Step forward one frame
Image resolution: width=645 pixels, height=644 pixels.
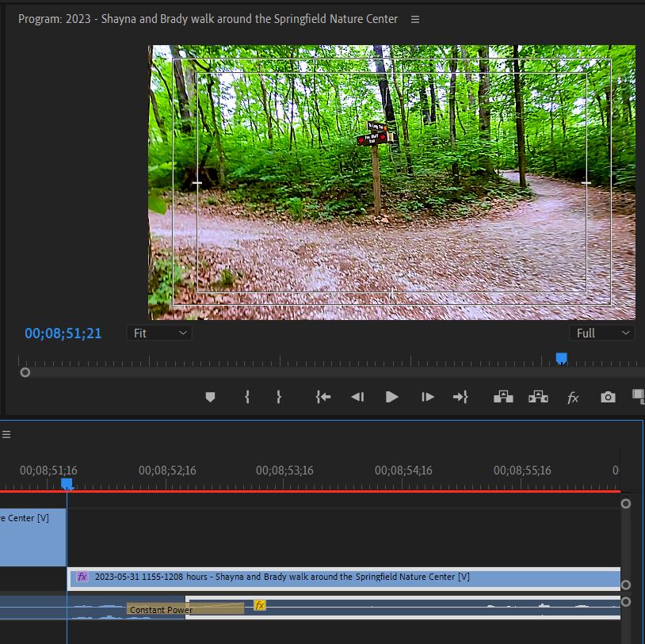pos(427,397)
